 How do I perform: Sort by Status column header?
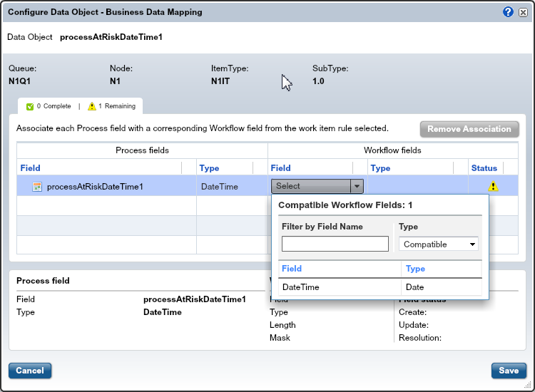[484, 168]
